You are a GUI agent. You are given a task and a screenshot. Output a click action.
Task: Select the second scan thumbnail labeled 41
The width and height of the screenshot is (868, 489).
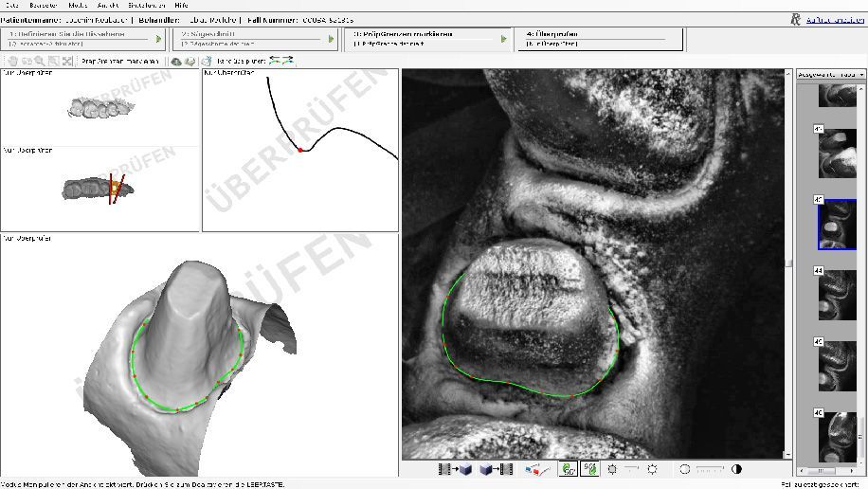[837, 154]
